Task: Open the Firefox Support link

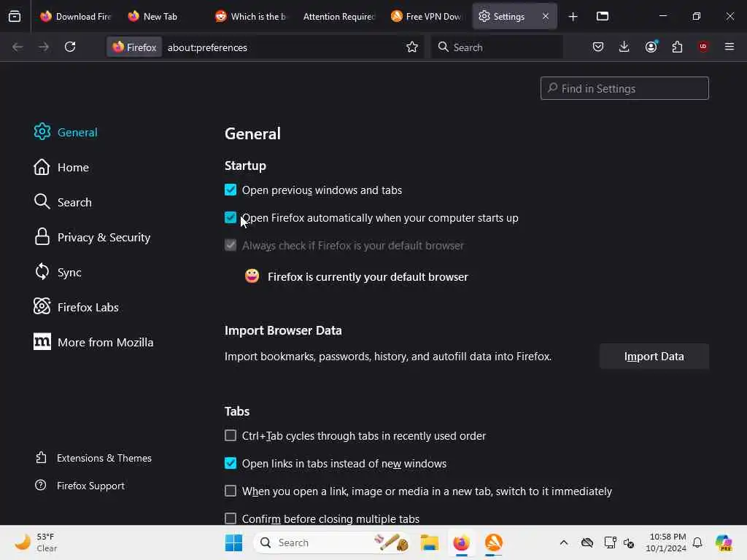Action: pyautogui.click(x=80, y=486)
